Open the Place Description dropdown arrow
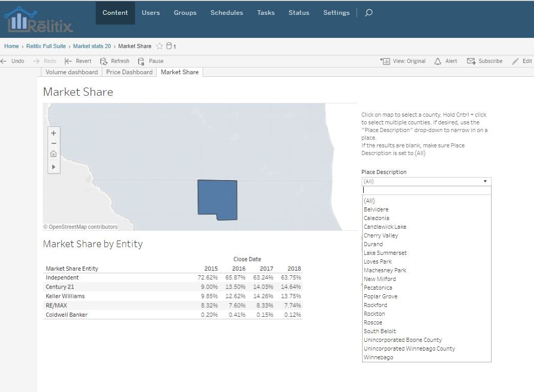This screenshot has width=534, height=392. (485, 181)
